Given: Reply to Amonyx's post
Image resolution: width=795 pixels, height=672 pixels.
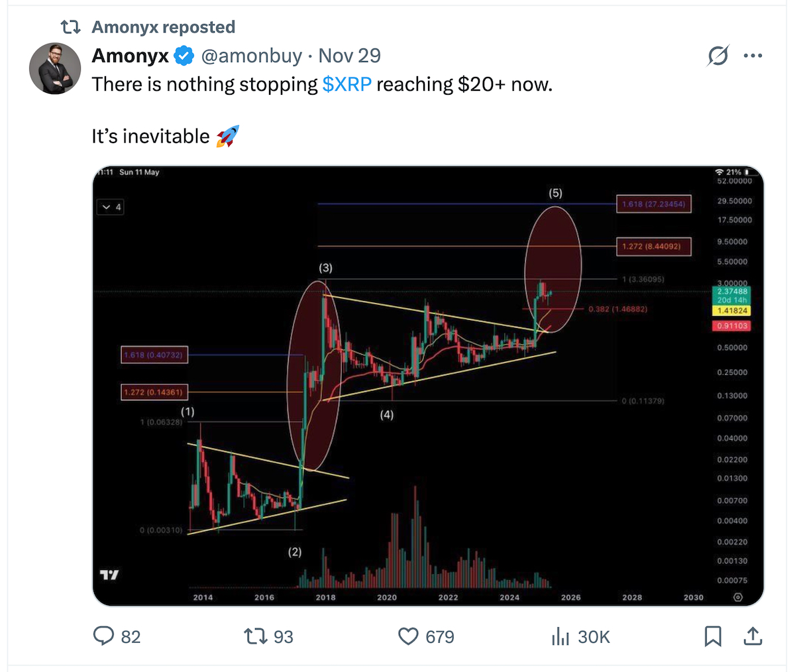Looking at the screenshot, I should [x=104, y=636].
